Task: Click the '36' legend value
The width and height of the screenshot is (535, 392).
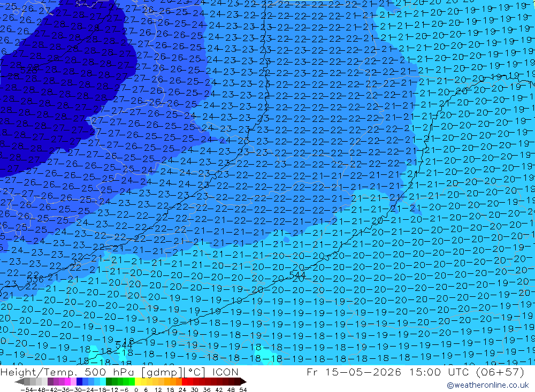Action: click(x=207, y=390)
